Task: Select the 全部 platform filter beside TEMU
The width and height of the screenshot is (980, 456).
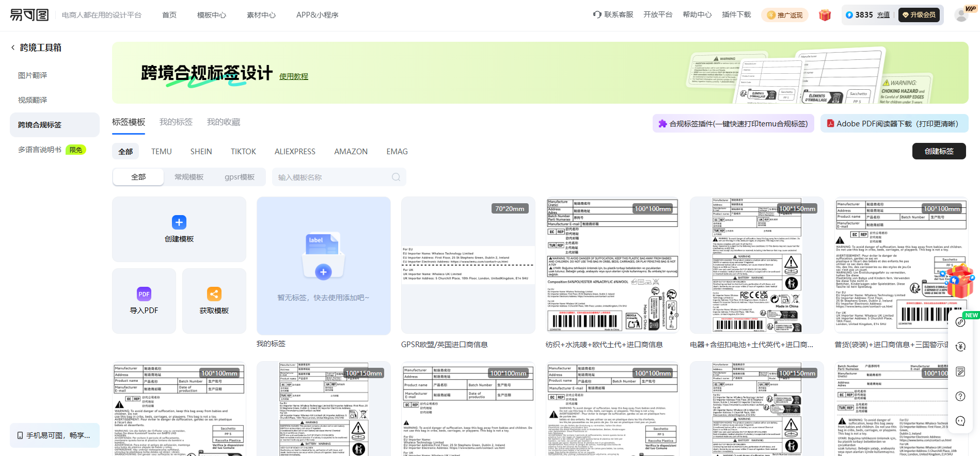Action: pyautogui.click(x=125, y=152)
